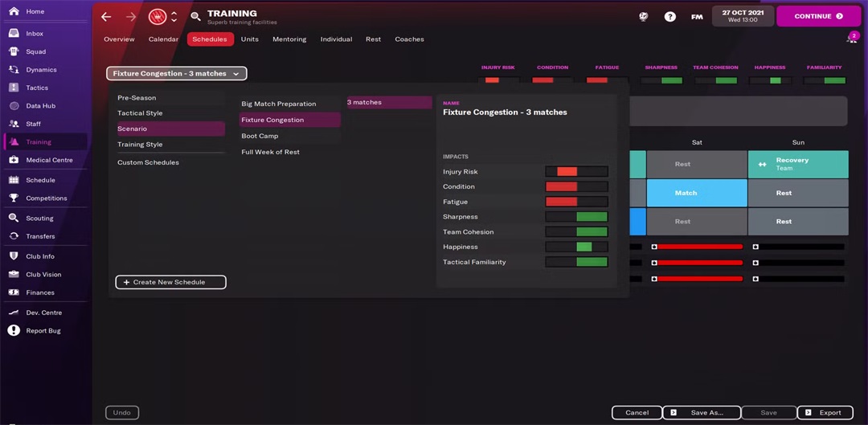
Task: Click the Saturday Match slot
Action: 696,193
